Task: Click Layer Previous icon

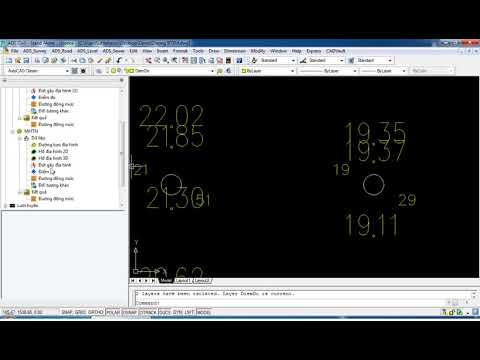Action: click(228, 71)
